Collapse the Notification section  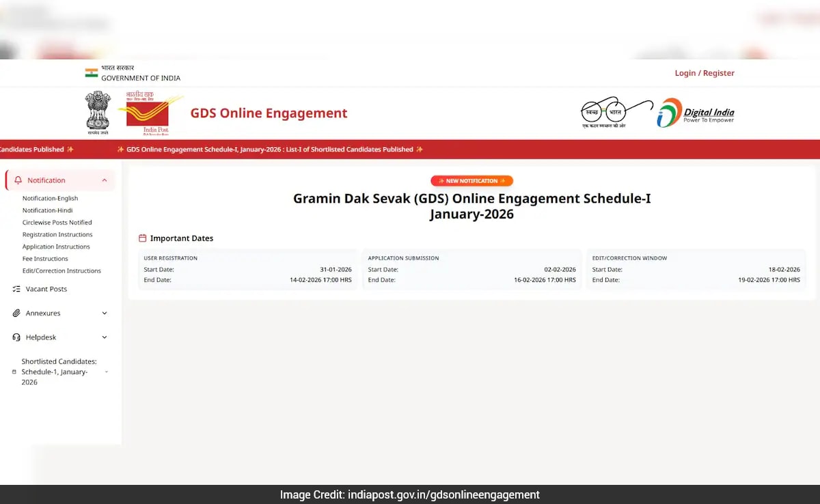coord(104,180)
